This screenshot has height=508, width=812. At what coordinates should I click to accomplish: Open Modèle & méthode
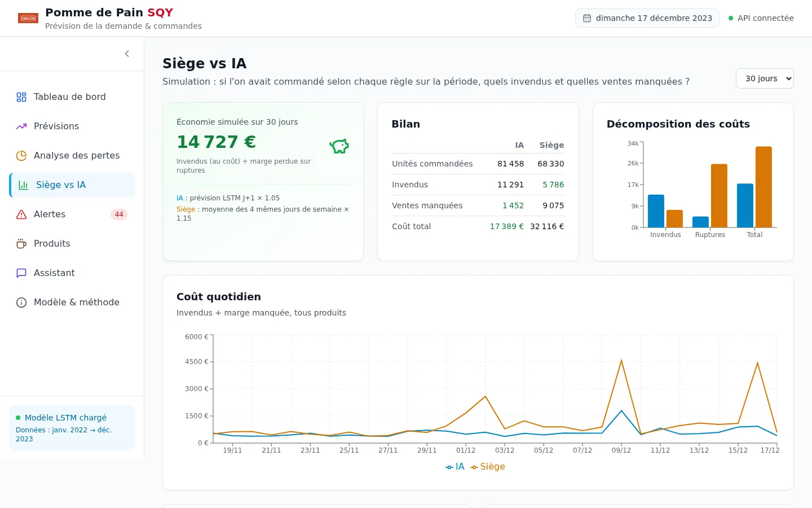coord(72,303)
